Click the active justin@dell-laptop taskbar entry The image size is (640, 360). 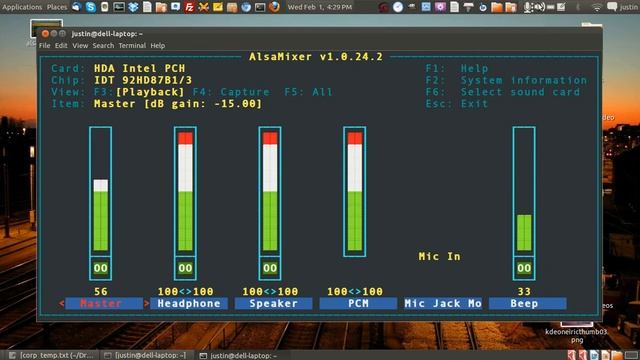click(x=239, y=355)
